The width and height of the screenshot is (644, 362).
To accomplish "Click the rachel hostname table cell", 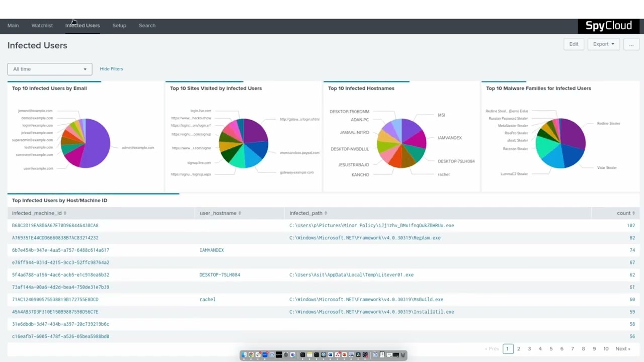I will coord(207,300).
